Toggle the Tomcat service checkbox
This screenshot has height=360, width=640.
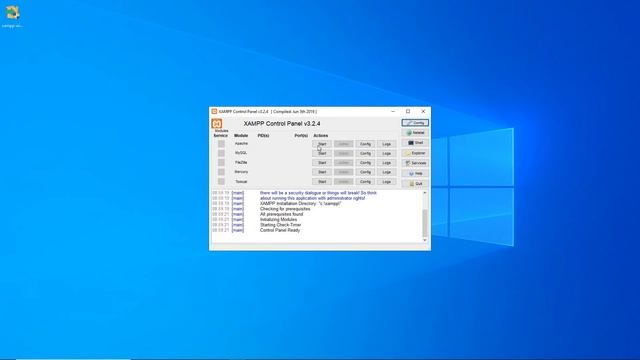point(221,182)
